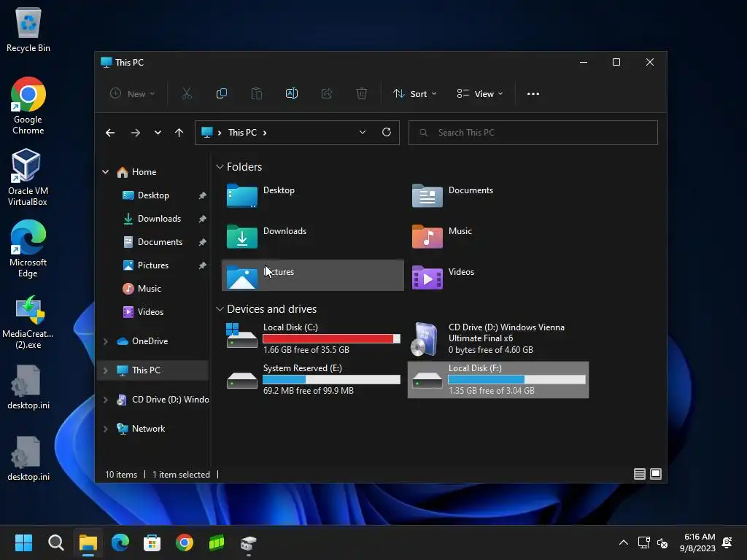Open Microsoft Store from taskbar
Viewport: 747px width, 560px height.
coord(152,542)
